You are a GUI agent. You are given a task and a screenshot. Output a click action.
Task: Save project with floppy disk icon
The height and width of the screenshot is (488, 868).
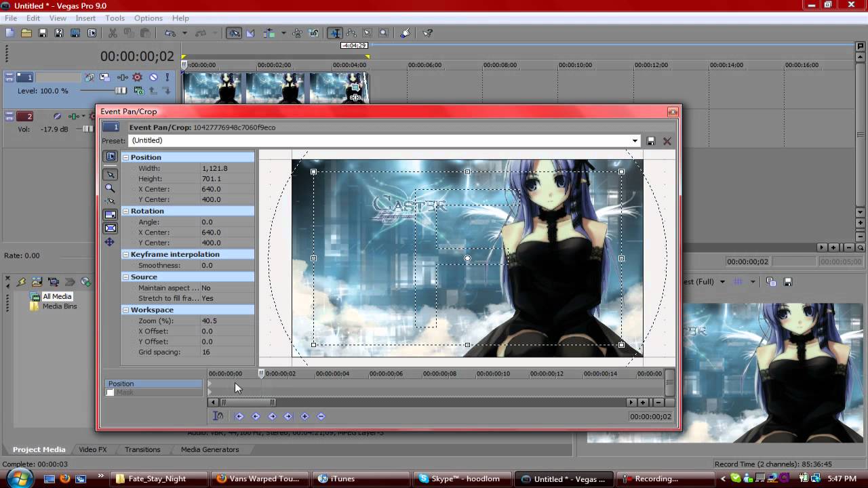tap(42, 33)
